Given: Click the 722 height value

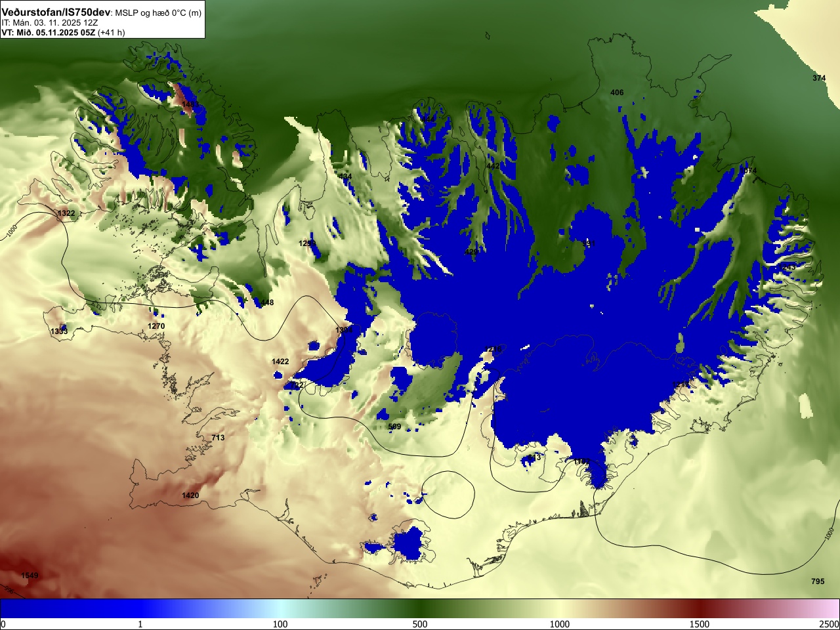Looking at the screenshot, I should (297, 385).
